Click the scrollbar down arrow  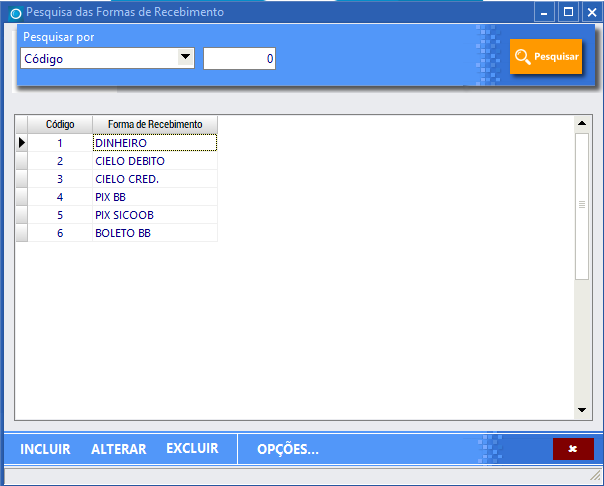[x=581, y=410]
